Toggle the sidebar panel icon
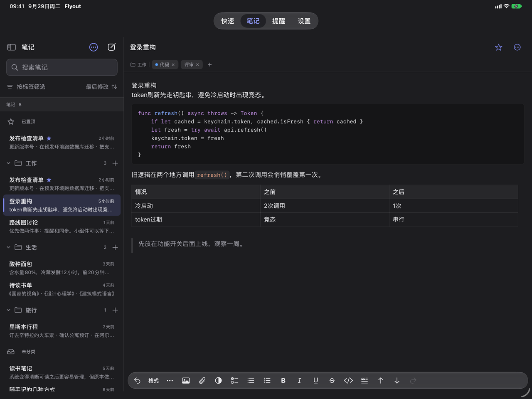Image resolution: width=532 pixels, height=399 pixels. tap(12, 47)
